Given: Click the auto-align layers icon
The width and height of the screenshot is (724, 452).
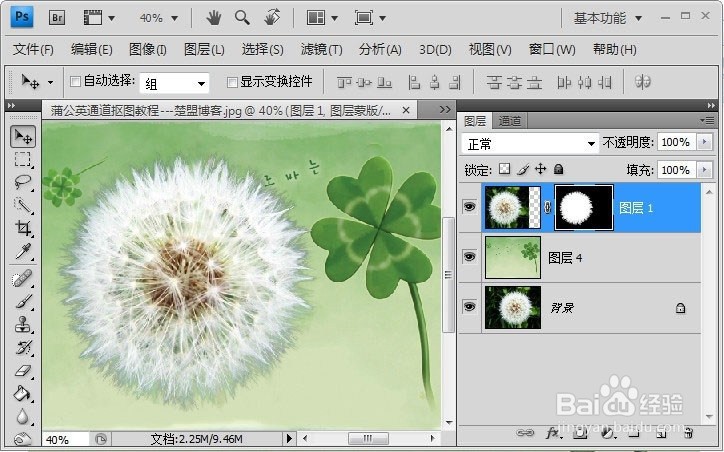Looking at the screenshot, I should [x=642, y=82].
